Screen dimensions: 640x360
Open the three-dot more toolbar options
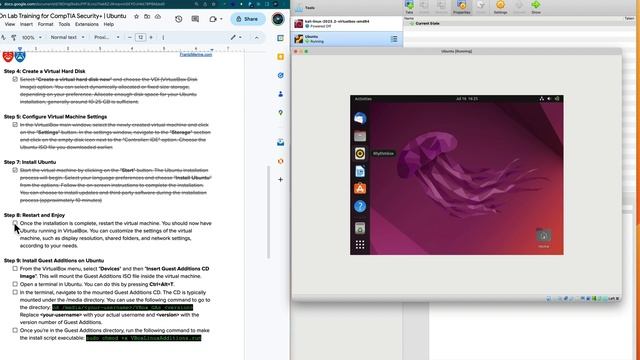point(163,37)
